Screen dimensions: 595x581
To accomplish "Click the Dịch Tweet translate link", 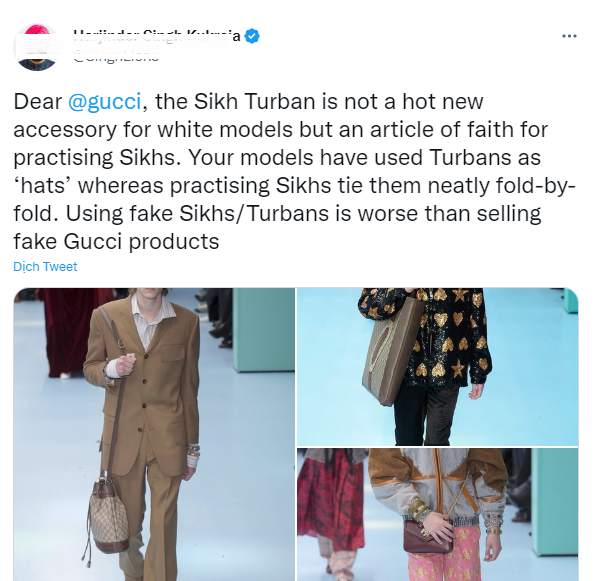I will 45,266.
